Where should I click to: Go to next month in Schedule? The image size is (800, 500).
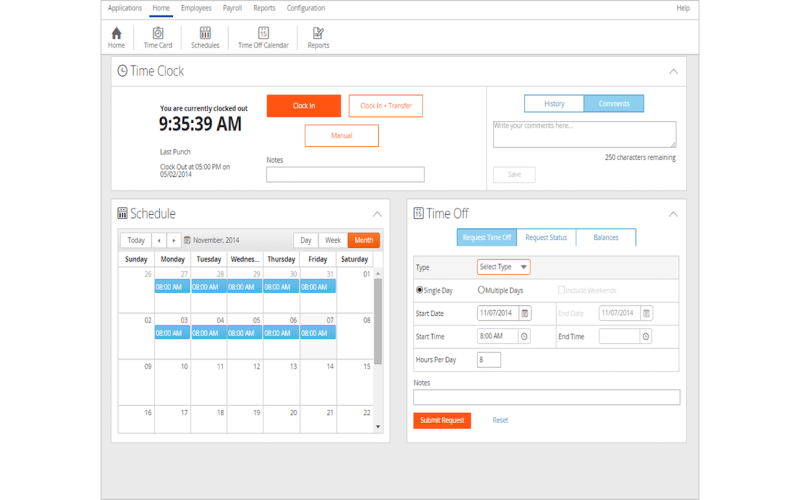click(x=174, y=240)
